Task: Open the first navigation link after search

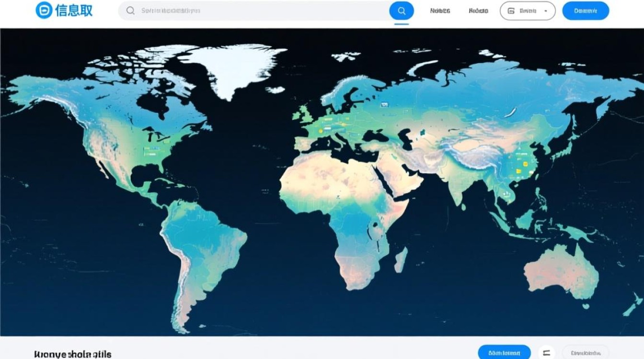Action: click(440, 11)
